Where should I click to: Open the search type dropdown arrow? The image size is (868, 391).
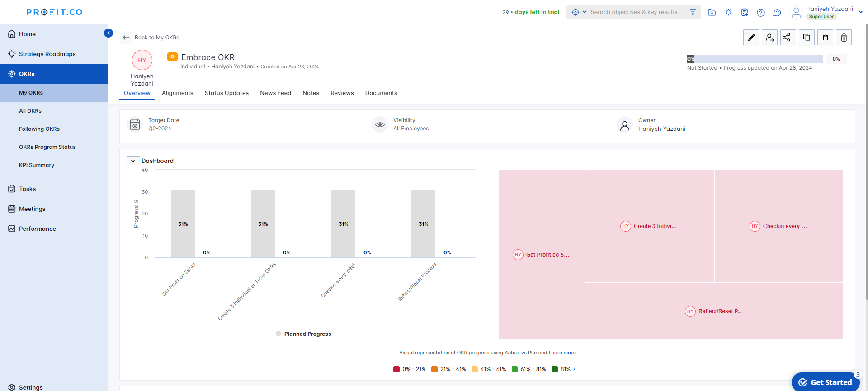[x=585, y=12]
